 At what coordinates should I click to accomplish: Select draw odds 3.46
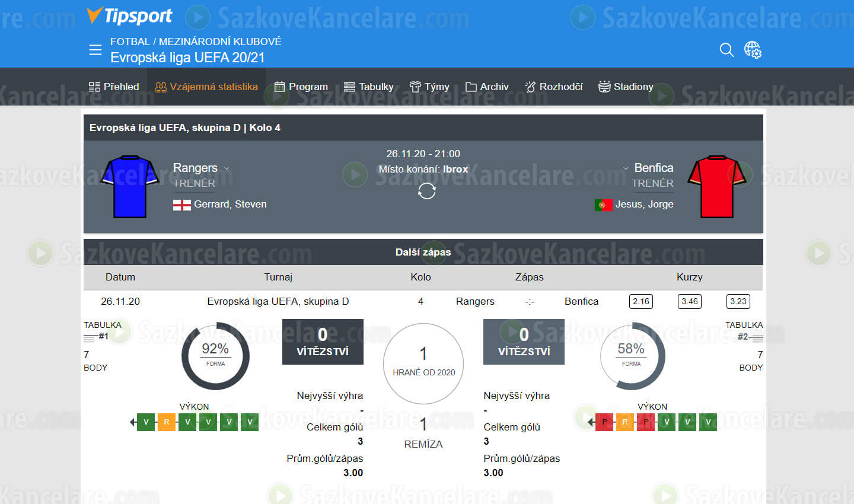690,301
